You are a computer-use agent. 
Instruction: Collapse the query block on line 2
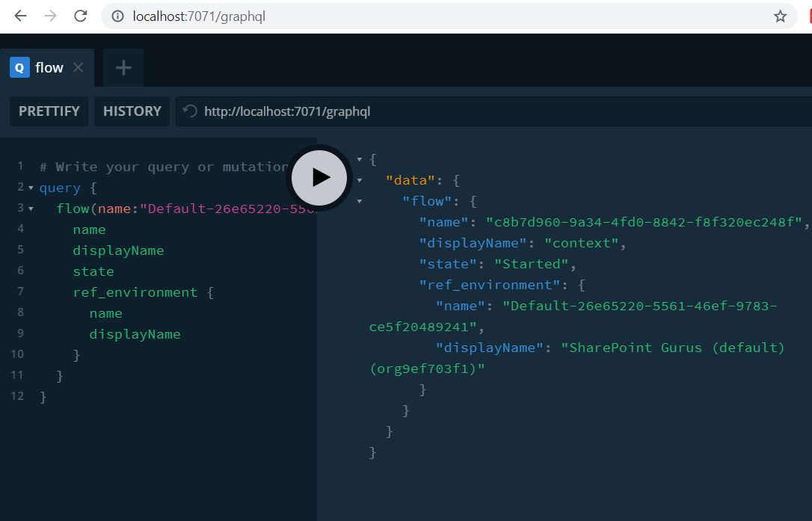[x=31, y=188]
